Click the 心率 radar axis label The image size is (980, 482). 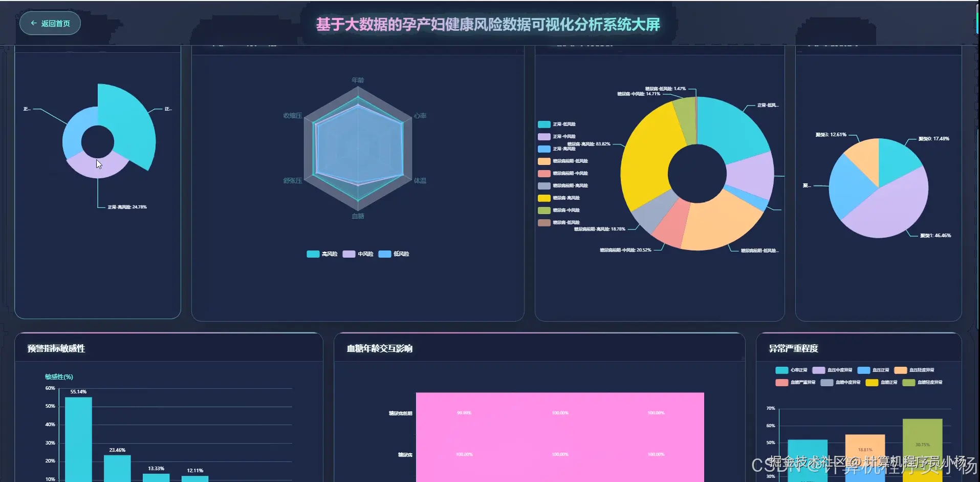[420, 116]
